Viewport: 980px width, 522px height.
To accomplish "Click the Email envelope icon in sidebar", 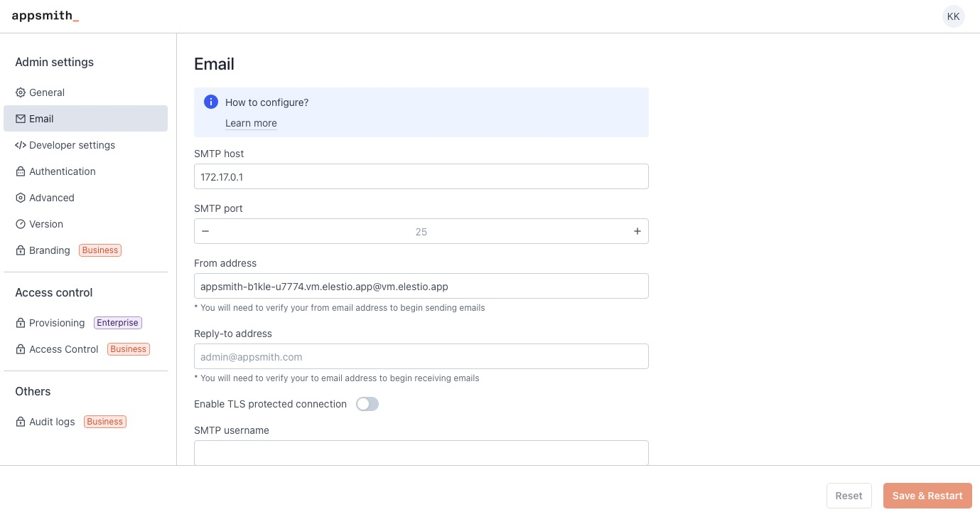I will click(x=20, y=119).
